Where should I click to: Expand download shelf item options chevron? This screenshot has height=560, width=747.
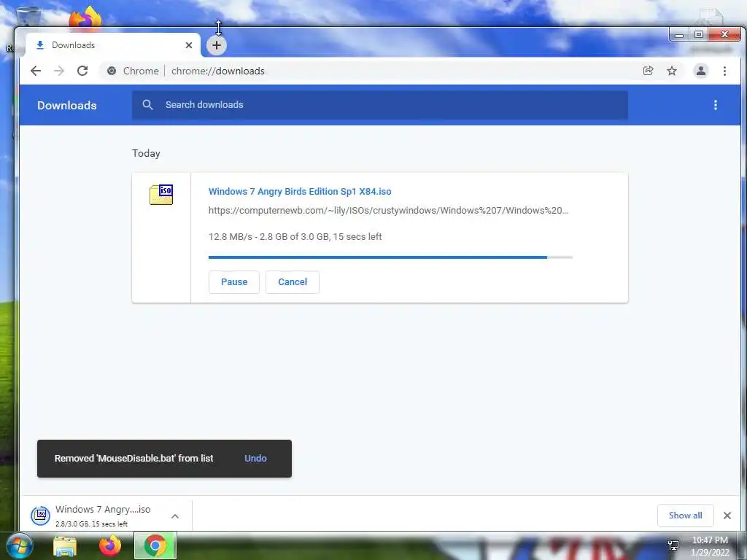(x=175, y=516)
